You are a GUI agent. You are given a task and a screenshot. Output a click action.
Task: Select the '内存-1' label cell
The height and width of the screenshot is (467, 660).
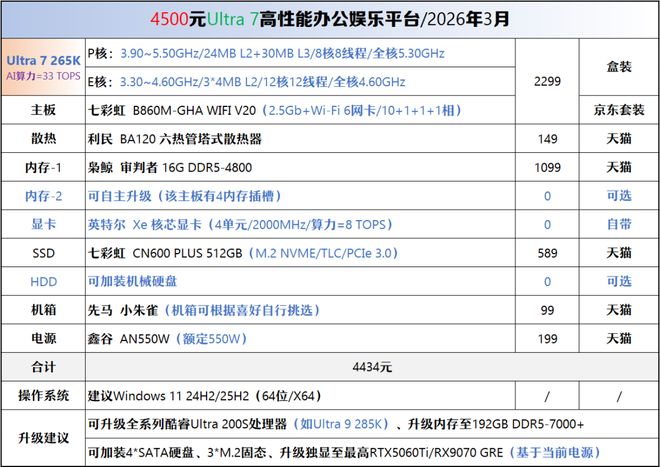click(43, 167)
